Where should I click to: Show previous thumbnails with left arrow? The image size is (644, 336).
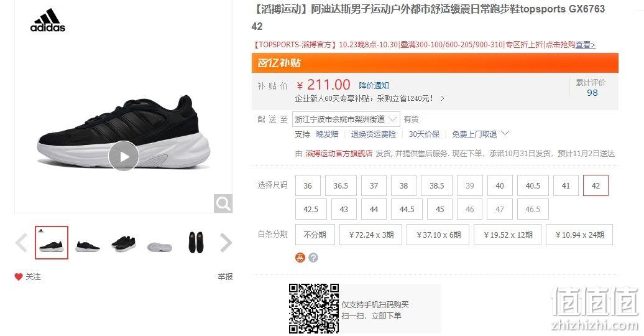pos(21,242)
